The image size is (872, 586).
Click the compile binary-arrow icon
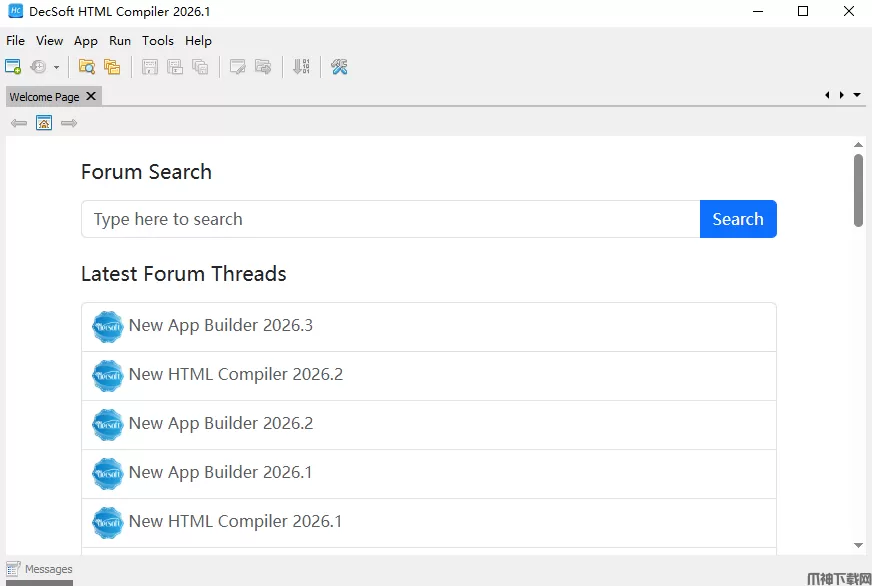coord(301,67)
